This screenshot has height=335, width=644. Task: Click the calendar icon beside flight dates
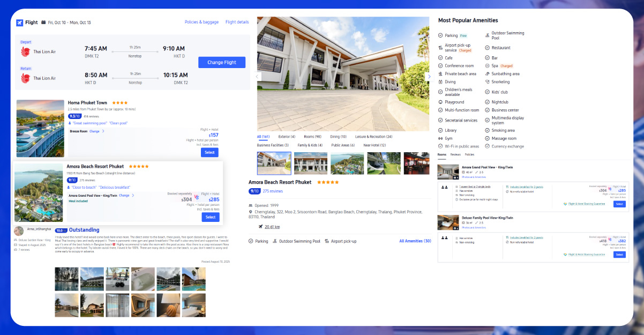tap(43, 23)
